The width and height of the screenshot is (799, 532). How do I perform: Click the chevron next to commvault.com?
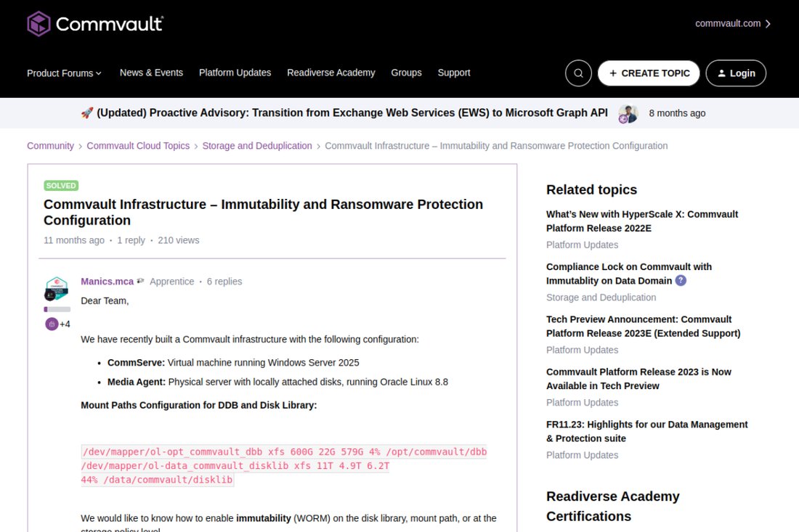click(x=768, y=24)
